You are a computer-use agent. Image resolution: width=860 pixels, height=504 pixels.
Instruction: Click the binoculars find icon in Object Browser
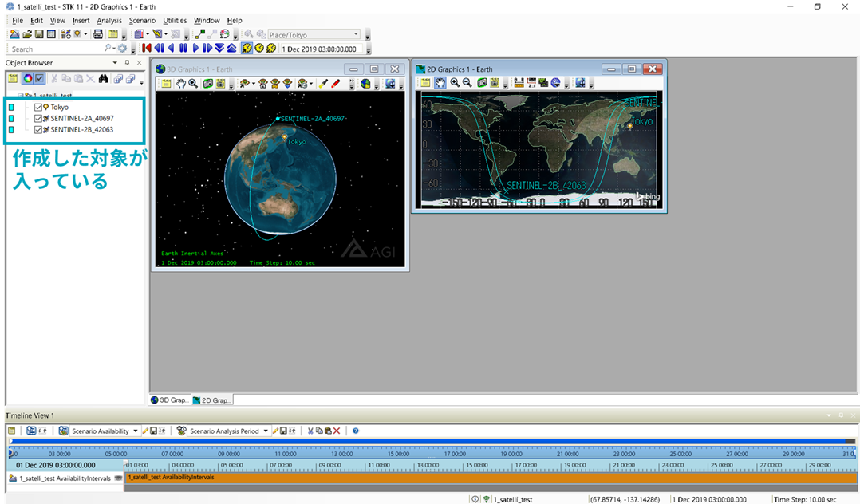pyautogui.click(x=103, y=79)
